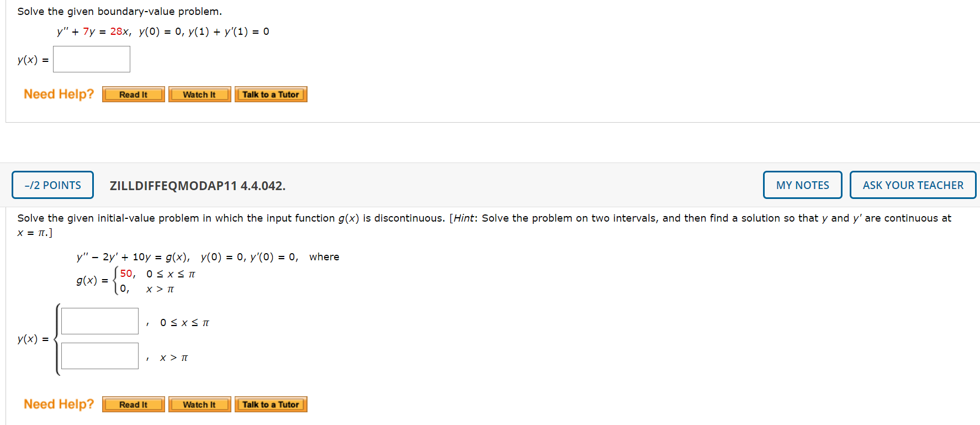Select the –/2 POINTS indicator

pyautogui.click(x=52, y=185)
